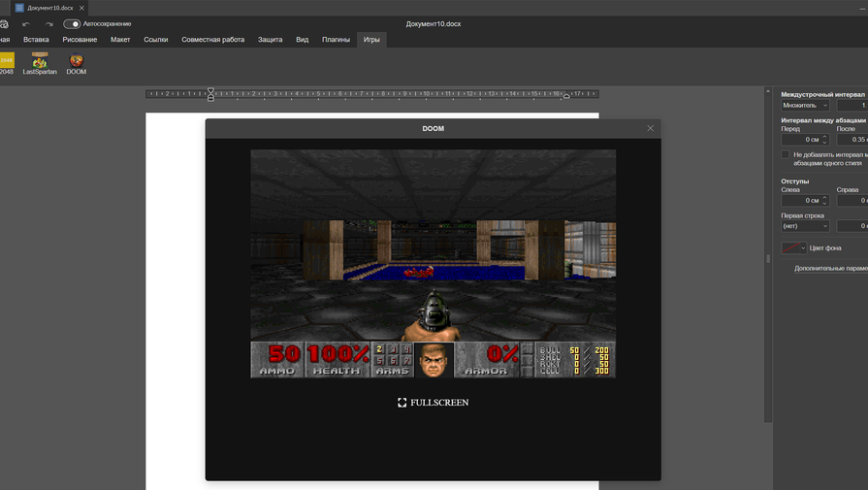The height and width of the screenshot is (490, 868).
Task: Switch to the Вставка ribbon tab
Action: point(36,40)
